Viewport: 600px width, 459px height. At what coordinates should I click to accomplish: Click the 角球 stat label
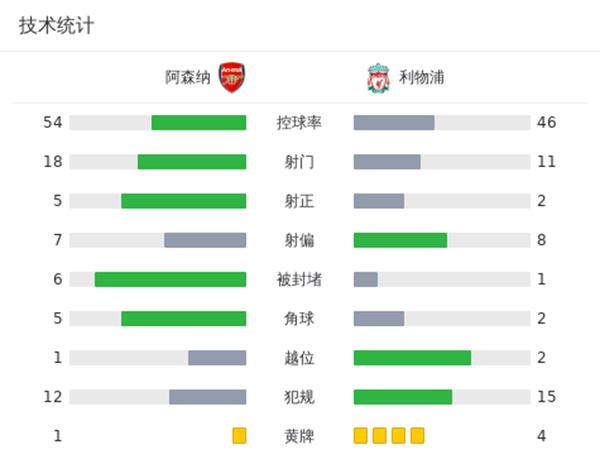[299, 318]
